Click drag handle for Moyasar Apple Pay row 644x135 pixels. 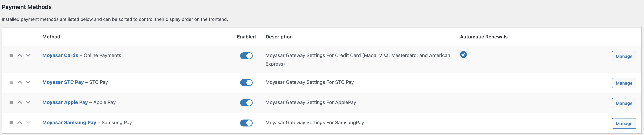tap(11, 102)
